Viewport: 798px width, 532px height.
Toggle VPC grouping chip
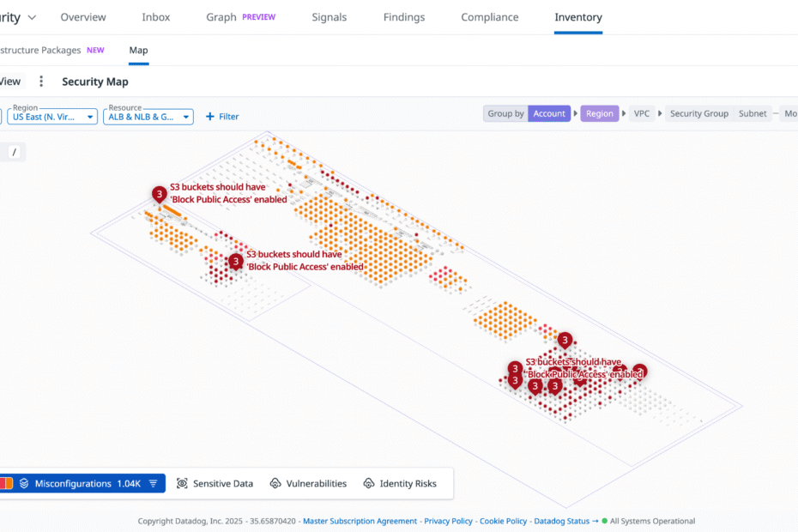[641, 113]
